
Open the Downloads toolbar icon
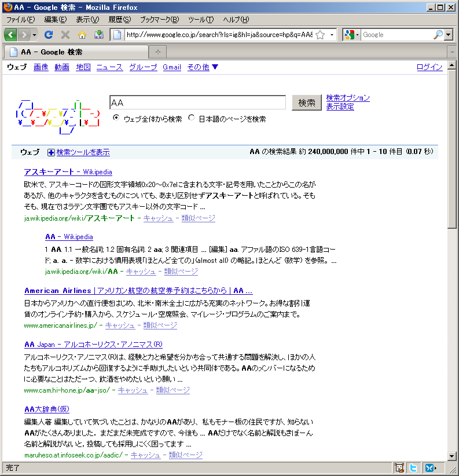[98, 35]
